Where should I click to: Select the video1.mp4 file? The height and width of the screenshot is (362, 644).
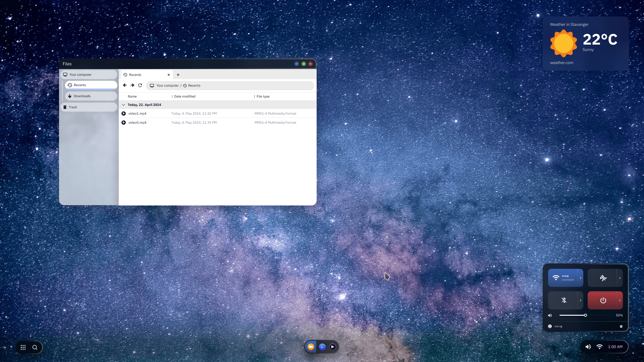(x=137, y=113)
